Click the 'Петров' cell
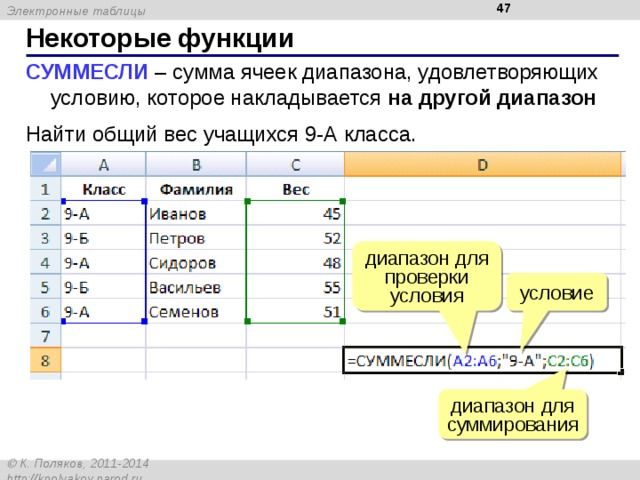This screenshot has width=640, height=480. tap(196, 238)
